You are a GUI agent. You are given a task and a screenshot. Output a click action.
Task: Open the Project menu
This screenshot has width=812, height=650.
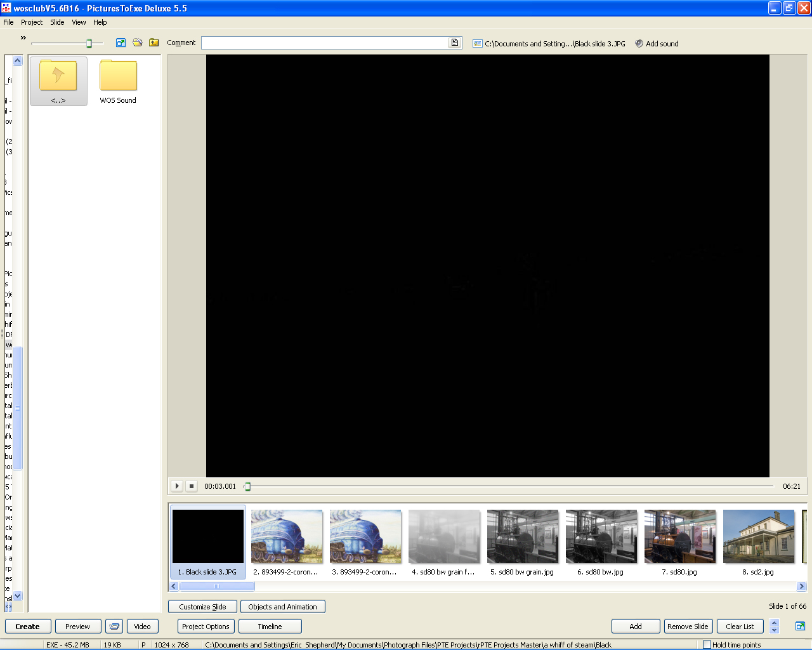(x=32, y=22)
